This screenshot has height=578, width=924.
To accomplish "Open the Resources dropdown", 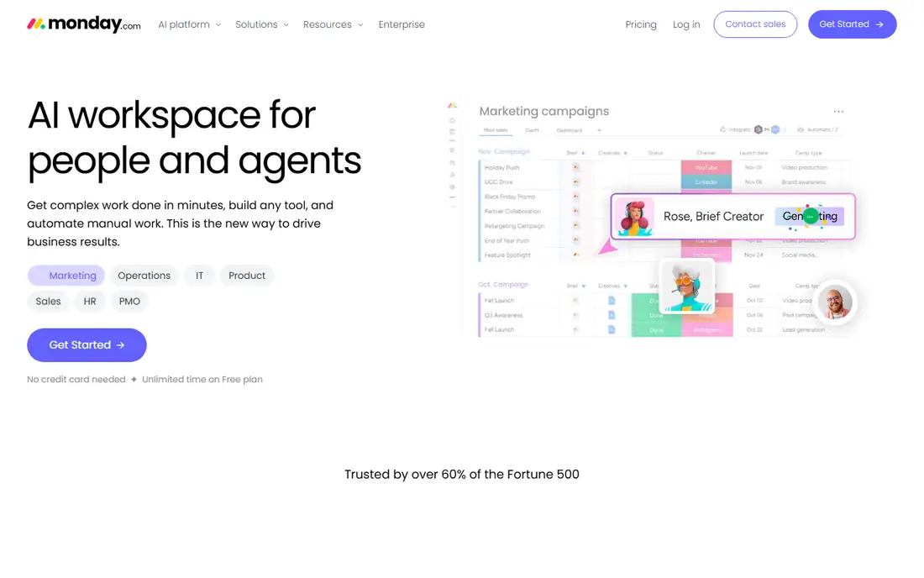I will pos(333,24).
